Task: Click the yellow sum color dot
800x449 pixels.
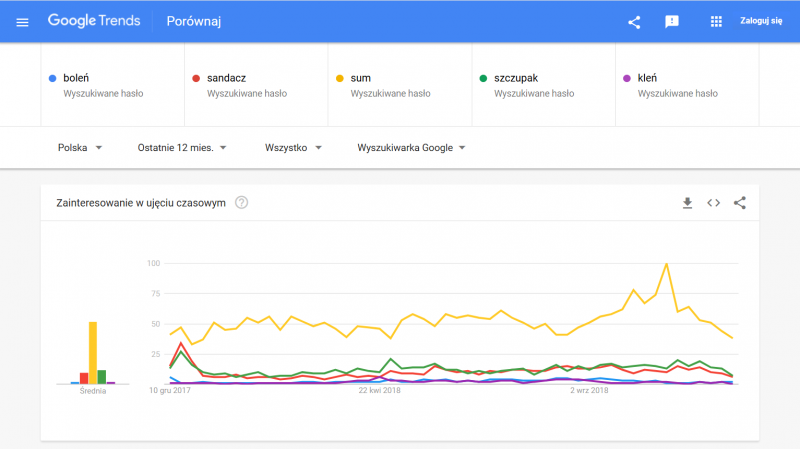Action: pos(339,77)
